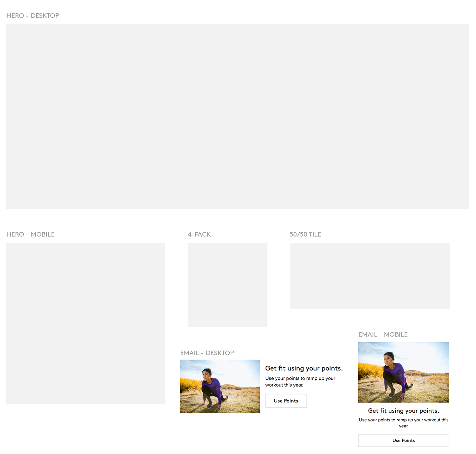Select the Hero - Mobile gray placeholder

85,323
